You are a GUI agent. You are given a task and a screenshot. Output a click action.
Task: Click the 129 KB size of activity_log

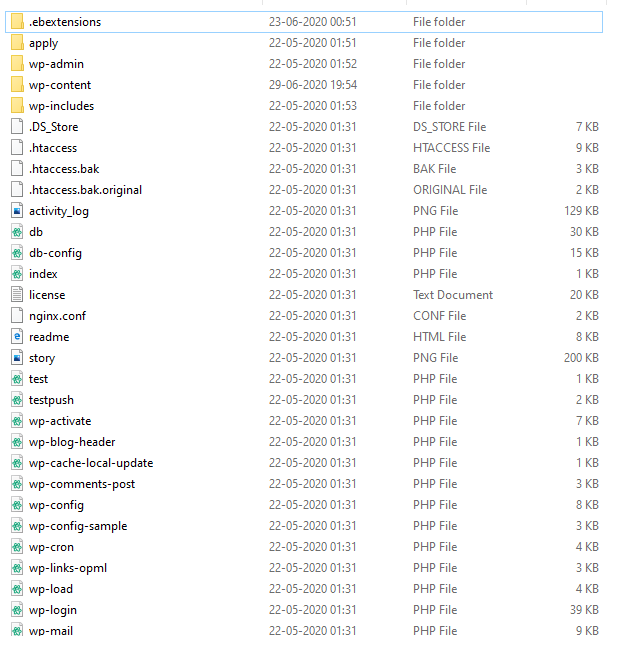pyautogui.click(x=581, y=211)
